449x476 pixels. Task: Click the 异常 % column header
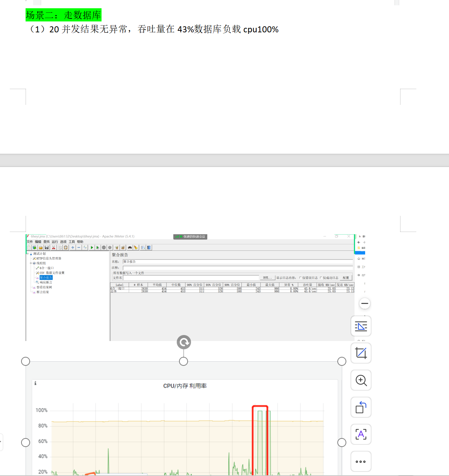click(x=289, y=285)
